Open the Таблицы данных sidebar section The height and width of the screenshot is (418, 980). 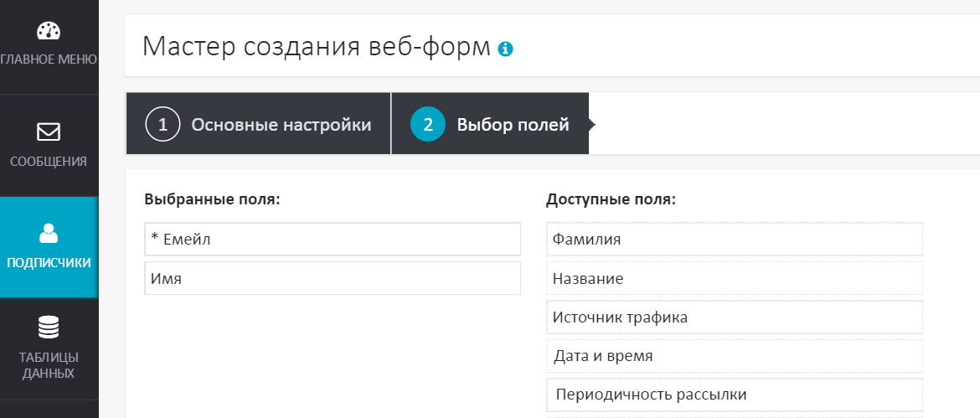(x=49, y=365)
